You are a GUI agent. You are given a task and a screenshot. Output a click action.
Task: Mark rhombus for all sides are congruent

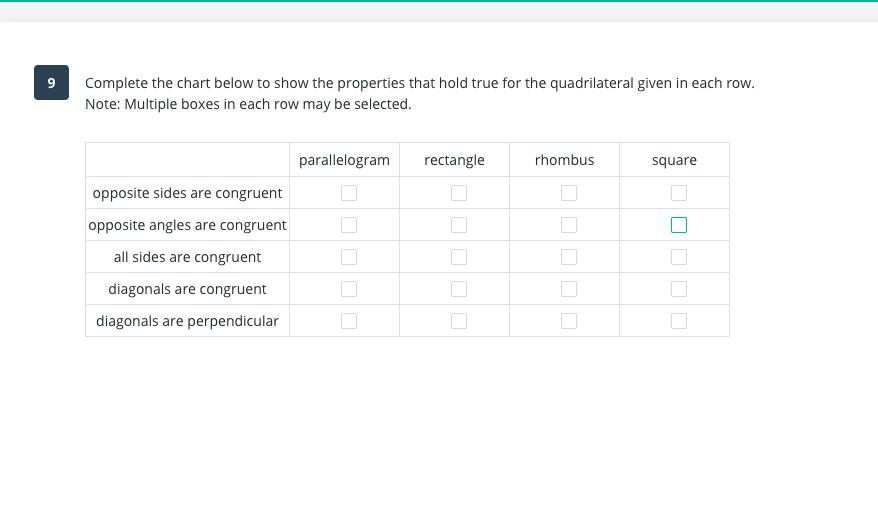[569, 257]
